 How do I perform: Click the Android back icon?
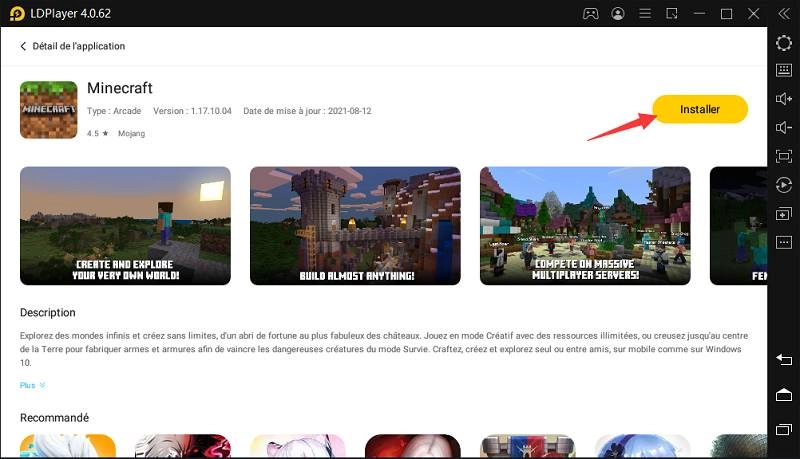[x=784, y=360]
